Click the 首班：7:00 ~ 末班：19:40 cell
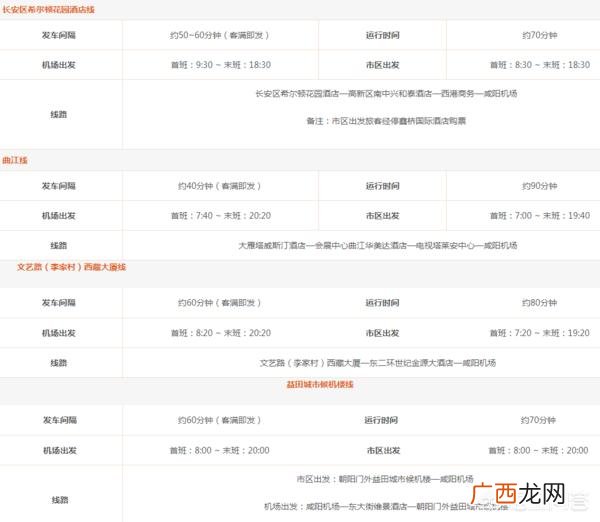This screenshot has height=522, width=600. (x=540, y=215)
